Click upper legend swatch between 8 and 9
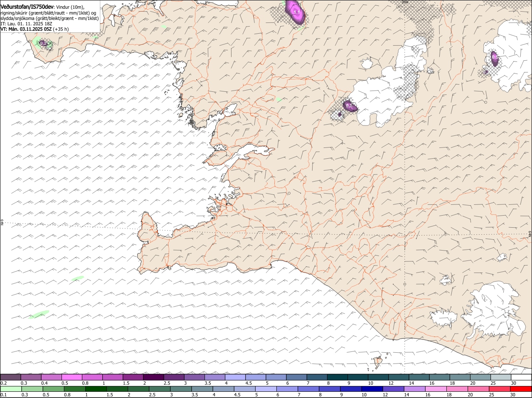 coord(337,377)
